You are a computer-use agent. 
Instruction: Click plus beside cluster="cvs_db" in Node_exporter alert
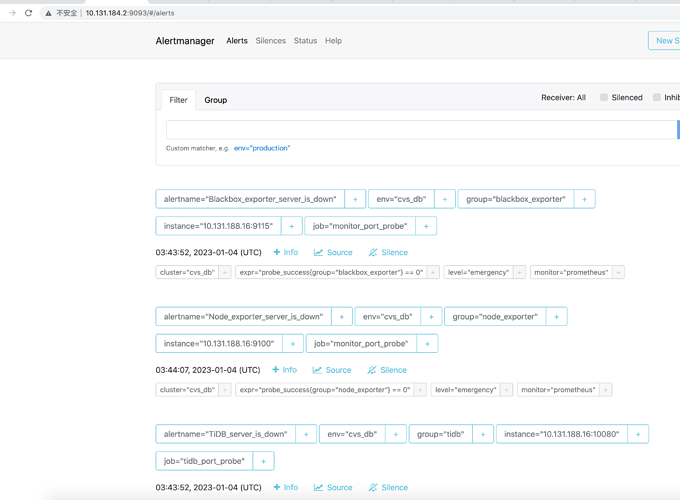[x=225, y=390]
